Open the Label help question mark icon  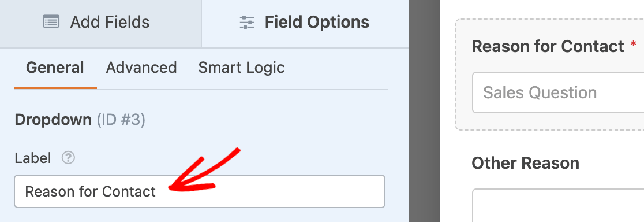[x=68, y=158]
